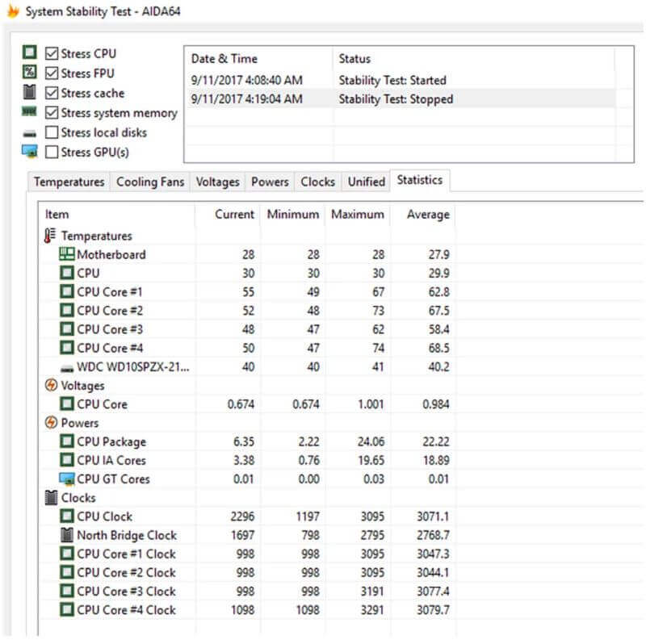Click the Status log column header
Screen dimensions: 646x644
click(474, 58)
